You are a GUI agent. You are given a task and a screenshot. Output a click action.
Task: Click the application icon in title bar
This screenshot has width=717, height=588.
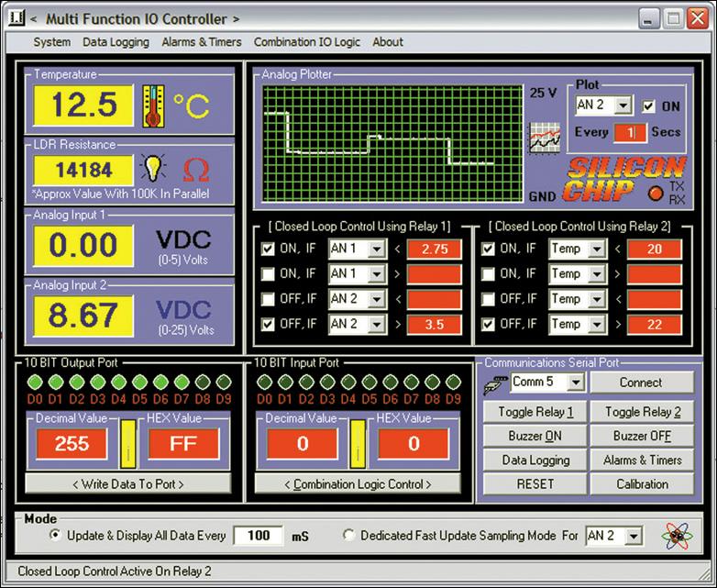17,18
